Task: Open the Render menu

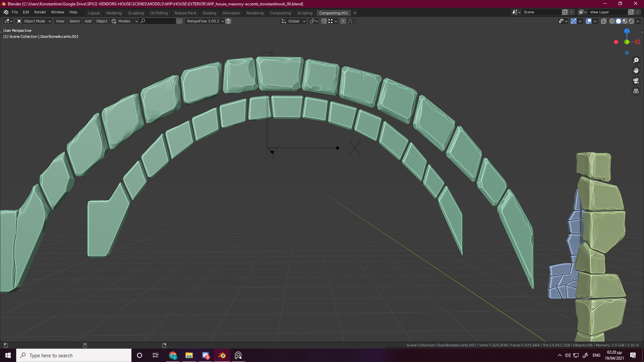Action: click(x=40, y=12)
